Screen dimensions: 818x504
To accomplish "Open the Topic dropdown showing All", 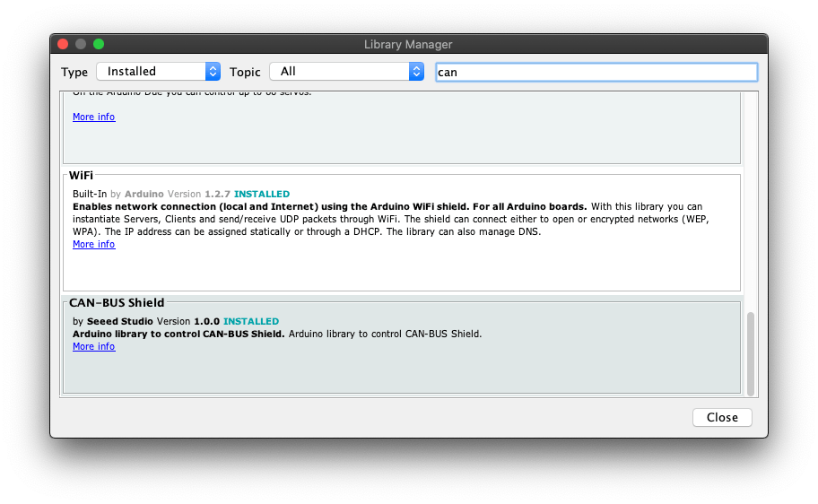I will (x=346, y=72).
